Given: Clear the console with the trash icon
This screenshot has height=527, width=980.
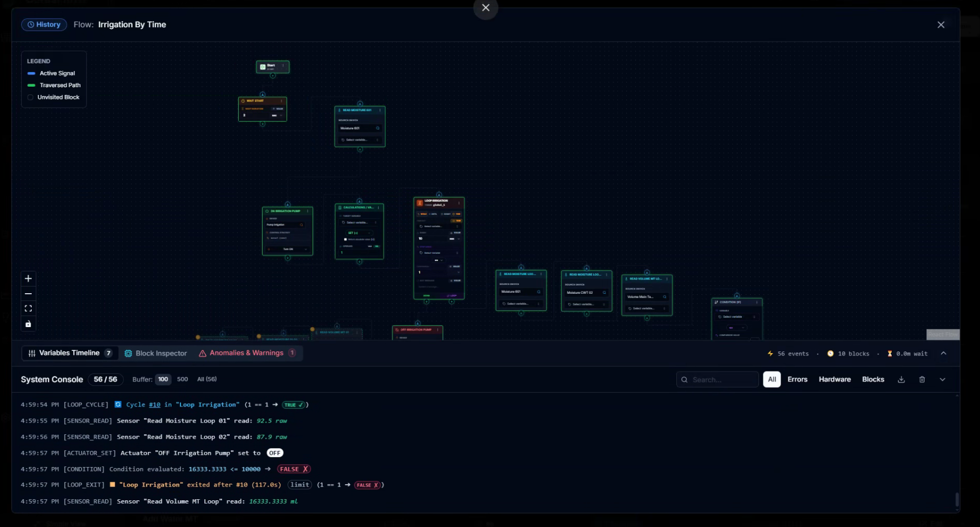Looking at the screenshot, I should [922, 379].
